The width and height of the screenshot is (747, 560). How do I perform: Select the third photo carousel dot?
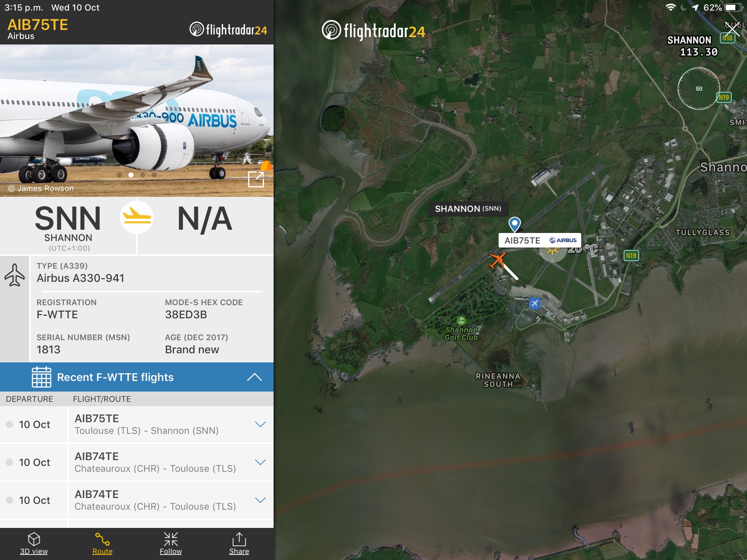point(143,175)
